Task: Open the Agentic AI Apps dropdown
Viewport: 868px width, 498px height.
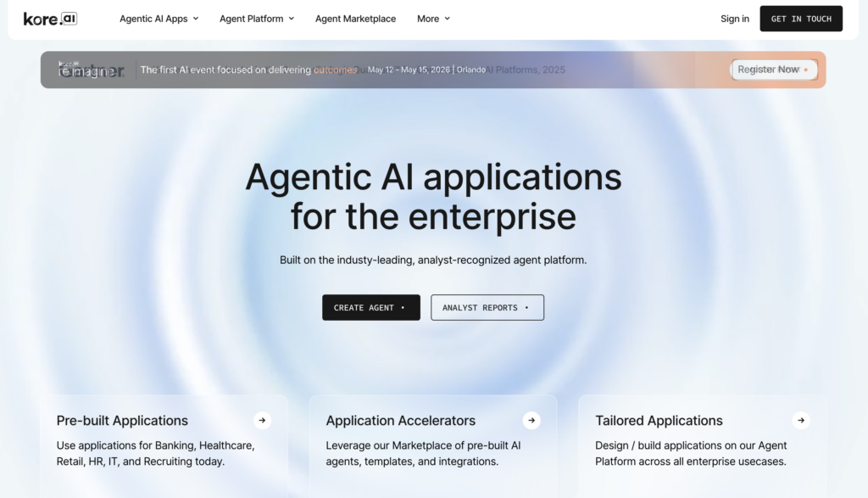Action: click(159, 18)
